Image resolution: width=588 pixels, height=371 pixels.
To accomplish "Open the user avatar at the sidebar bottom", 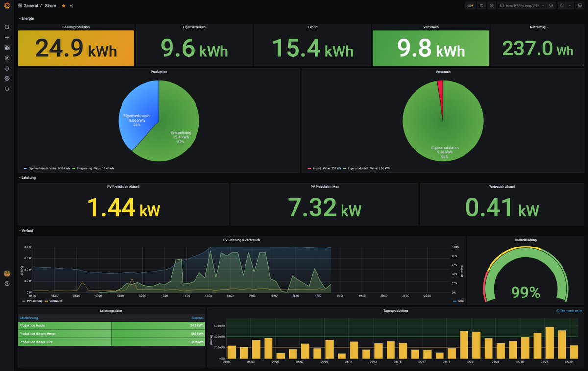I will coord(7,273).
